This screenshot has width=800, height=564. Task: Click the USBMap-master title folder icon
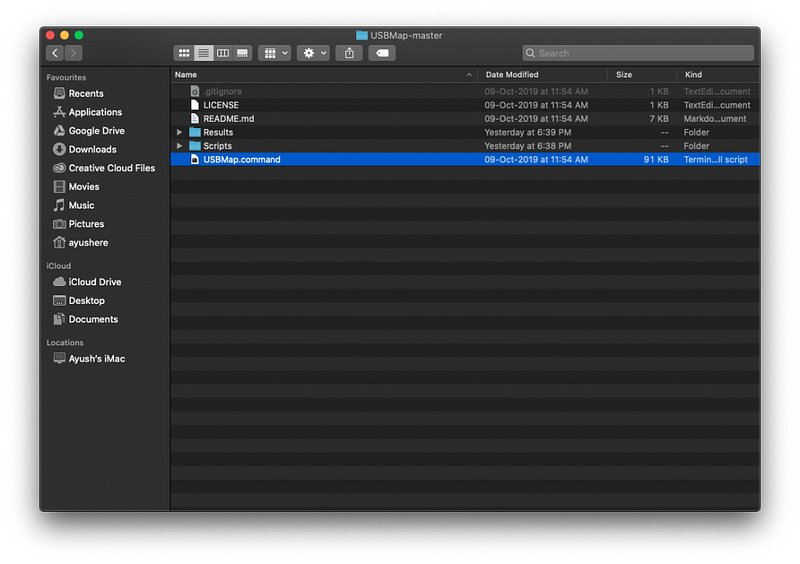[x=362, y=35]
